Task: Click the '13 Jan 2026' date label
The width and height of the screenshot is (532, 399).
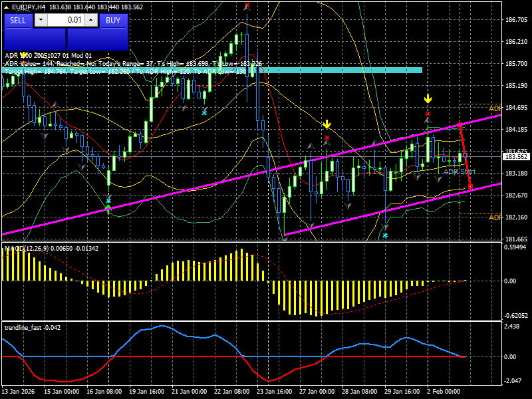Action: pos(19,391)
